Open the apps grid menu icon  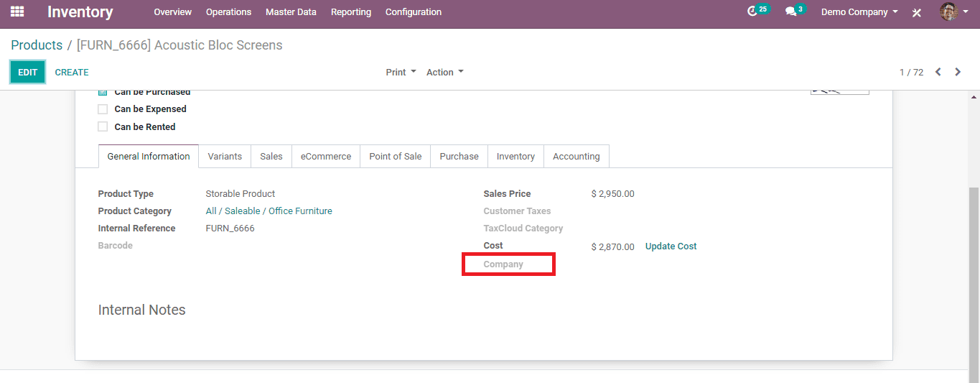click(17, 11)
